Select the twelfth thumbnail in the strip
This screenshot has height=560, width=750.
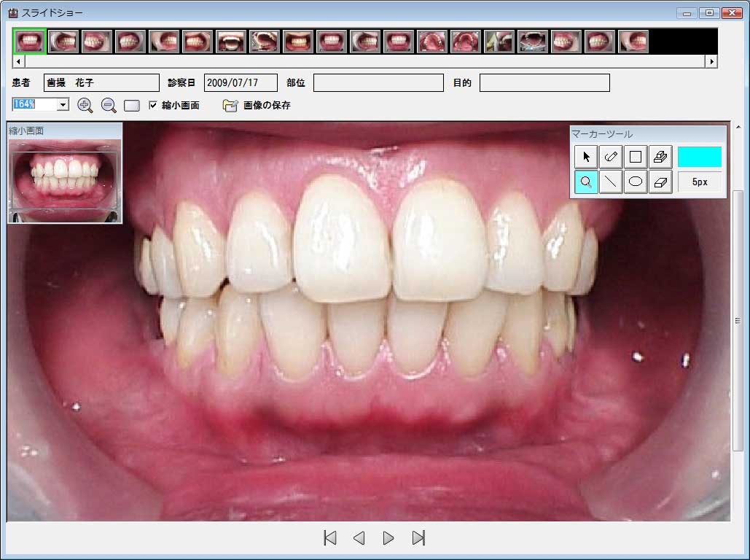point(398,41)
